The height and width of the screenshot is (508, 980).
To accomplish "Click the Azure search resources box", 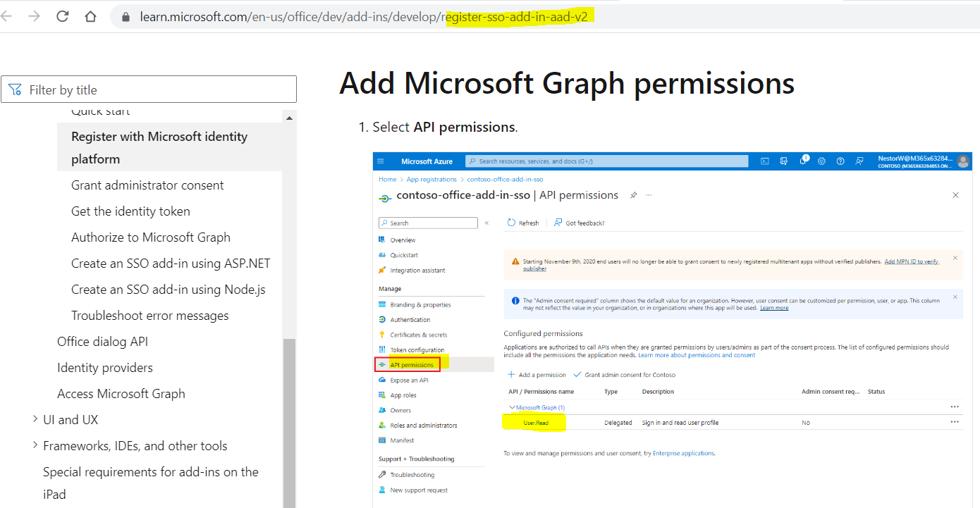I will pos(606,161).
